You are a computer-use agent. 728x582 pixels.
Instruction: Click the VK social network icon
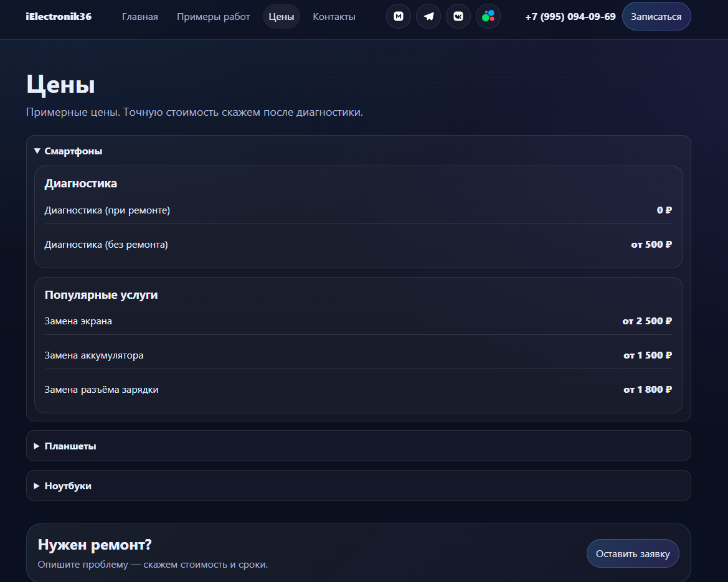pyautogui.click(x=458, y=17)
